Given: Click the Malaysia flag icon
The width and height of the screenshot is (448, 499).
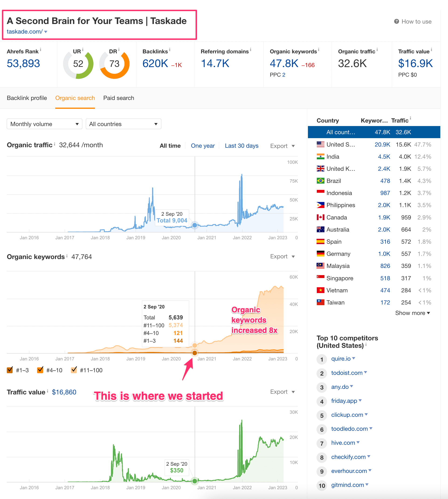Looking at the screenshot, I should pyautogui.click(x=320, y=266).
